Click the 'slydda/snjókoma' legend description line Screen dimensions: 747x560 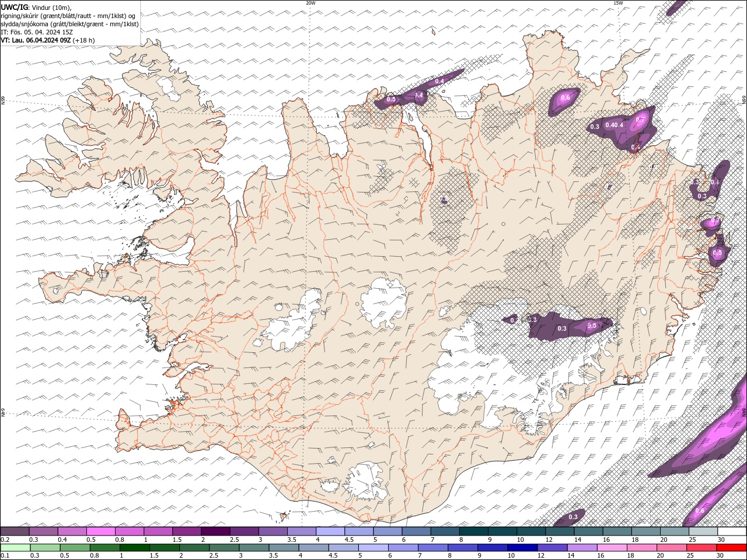pos(70,24)
